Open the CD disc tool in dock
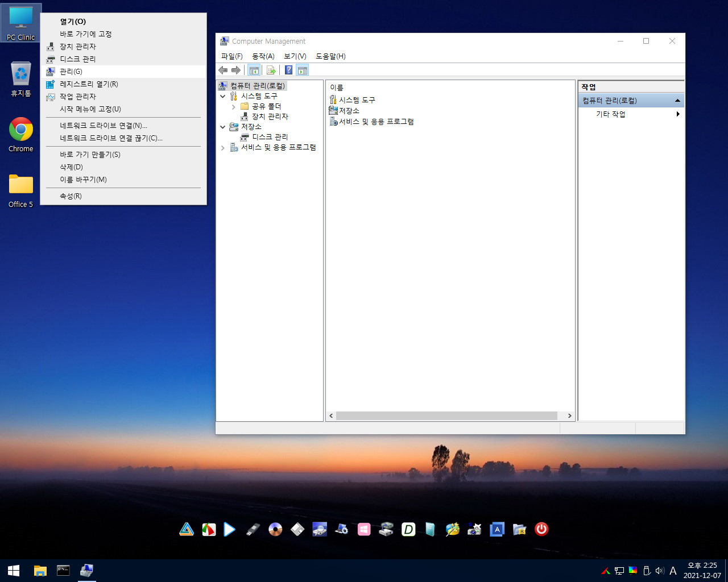Screen dimensions: 728x582 275,530
